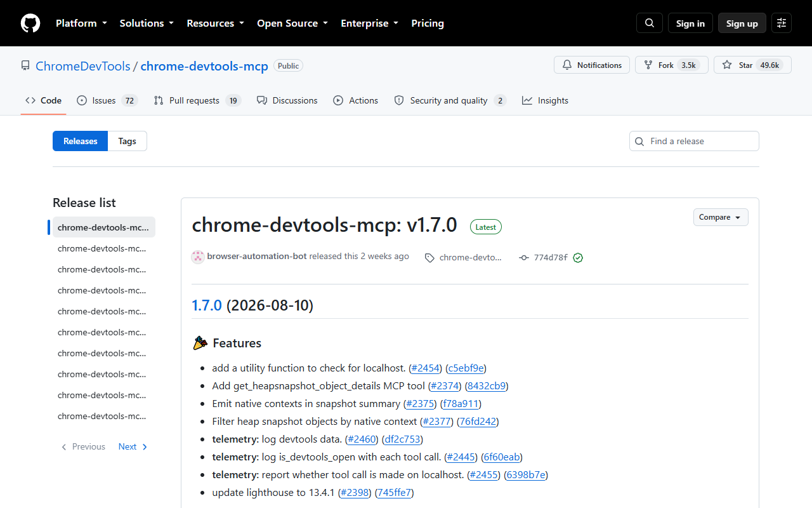812x508 pixels.
Task: Open commit 76fd242
Action: (x=479, y=421)
